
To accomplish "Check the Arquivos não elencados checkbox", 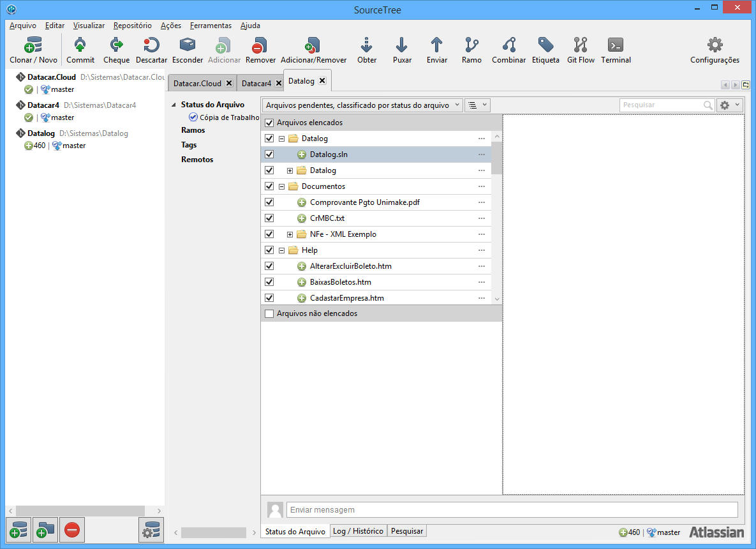I will pos(269,313).
